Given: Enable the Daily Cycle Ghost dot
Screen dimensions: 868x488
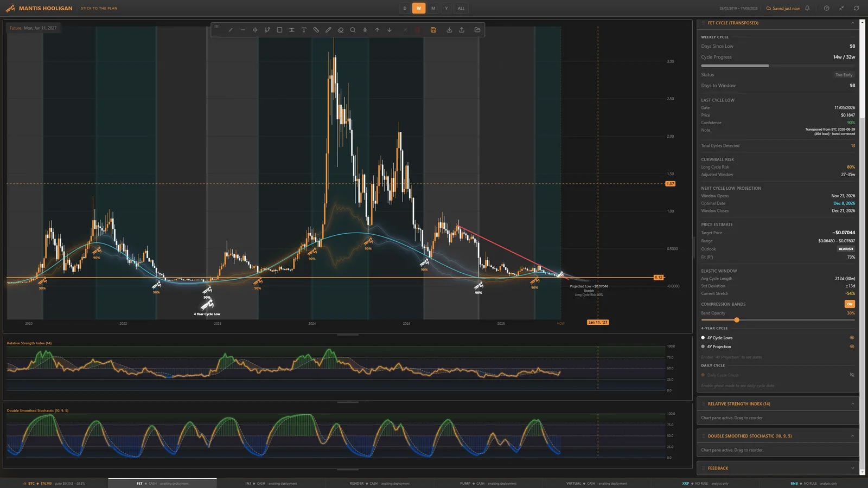Looking at the screenshot, I should tap(703, 375).
